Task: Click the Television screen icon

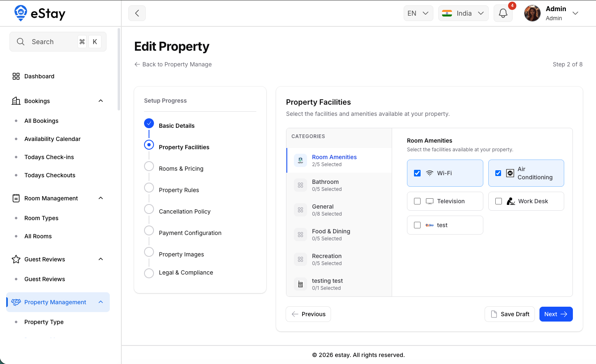Action: pyautogui.click(x=430, y=201)
